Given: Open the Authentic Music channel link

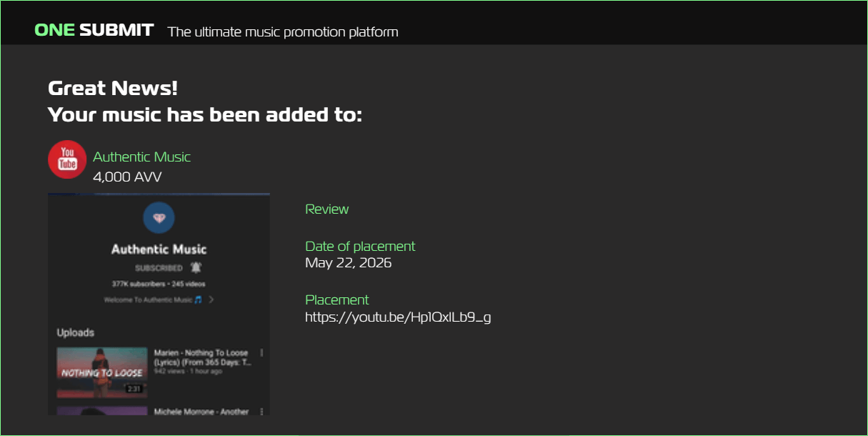Looking at the screenshot, I should [141, 157].
